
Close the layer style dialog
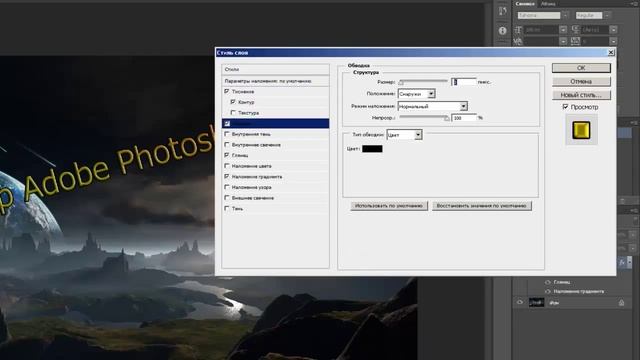tap(611, 52)
